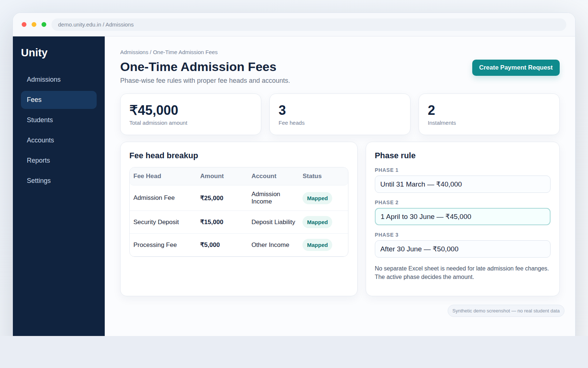
Task: Select the Phase 2 1 April to 30 June field
Action: pyautogui.click(x=462, y=216)
